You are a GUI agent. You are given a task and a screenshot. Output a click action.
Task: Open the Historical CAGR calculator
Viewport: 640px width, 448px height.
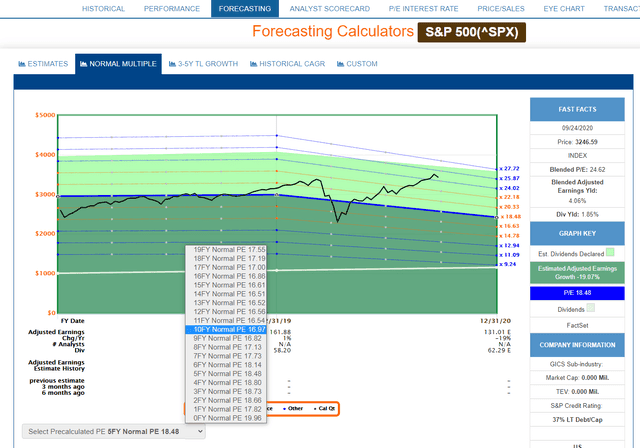pos(287,64)
